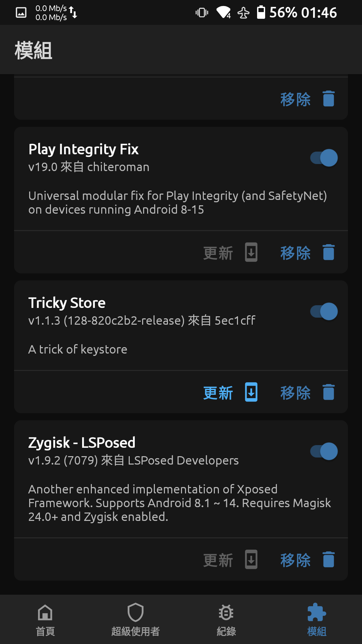Disable the Play Integrity Fix module switch
This screenshot has height=644, width=362.
(324, 158)
